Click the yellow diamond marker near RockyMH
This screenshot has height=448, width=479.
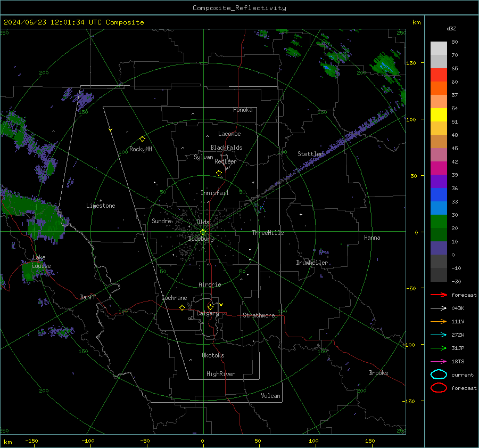[142, 139]
